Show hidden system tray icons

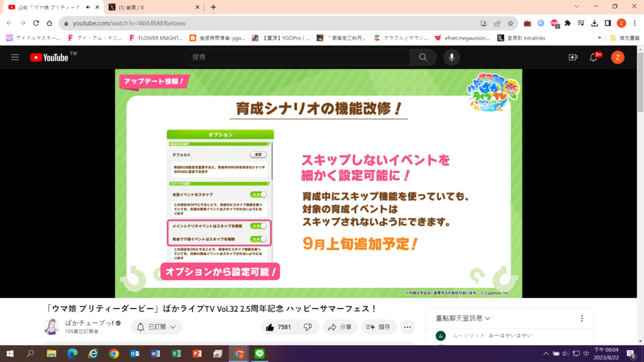546,354
